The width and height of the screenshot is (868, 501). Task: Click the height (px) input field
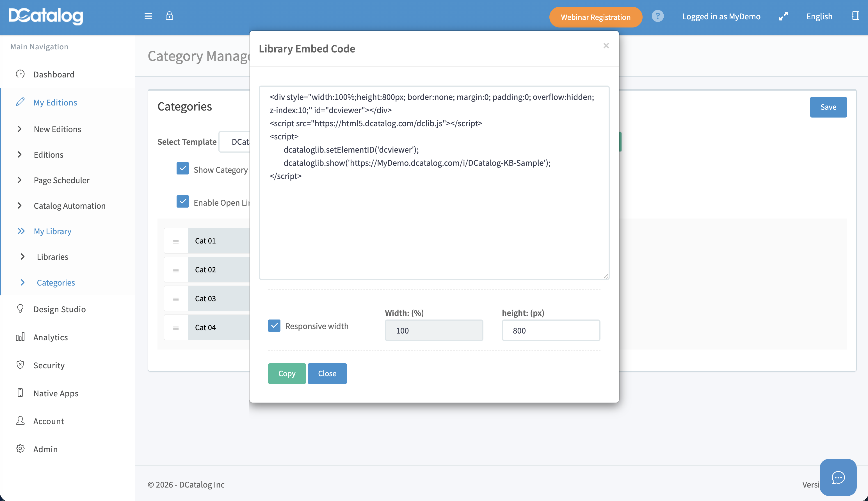(551, 330)
